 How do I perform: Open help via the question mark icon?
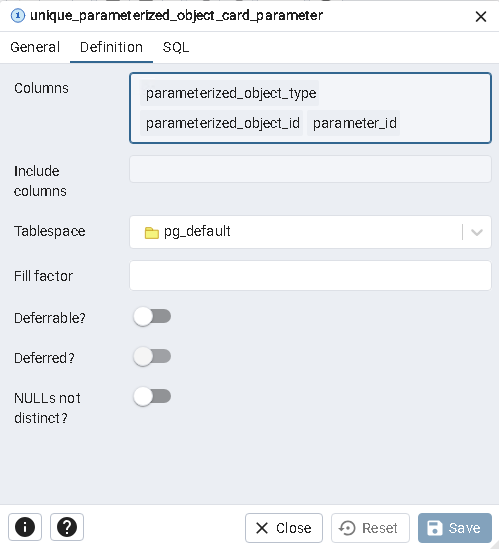pyautogui.click(x=67, y=527)
